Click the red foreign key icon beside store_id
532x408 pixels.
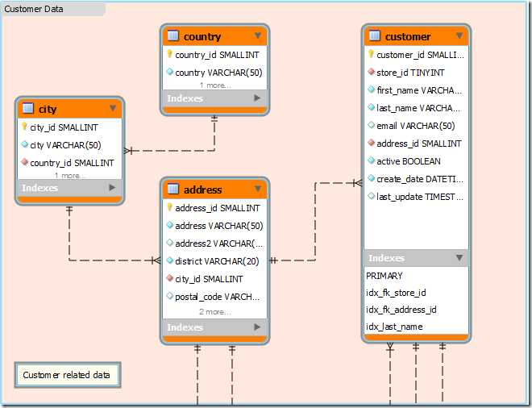click(x=371, y=72)
